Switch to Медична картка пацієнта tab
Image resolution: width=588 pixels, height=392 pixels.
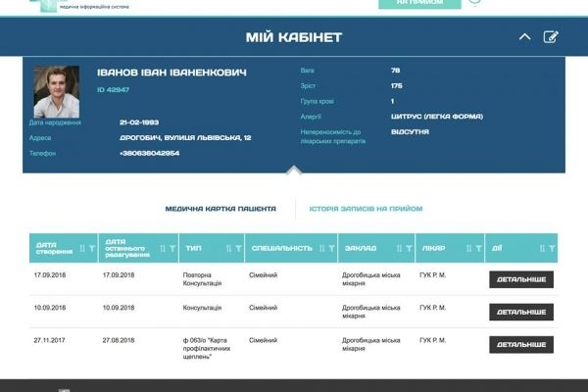click(220, 209)
